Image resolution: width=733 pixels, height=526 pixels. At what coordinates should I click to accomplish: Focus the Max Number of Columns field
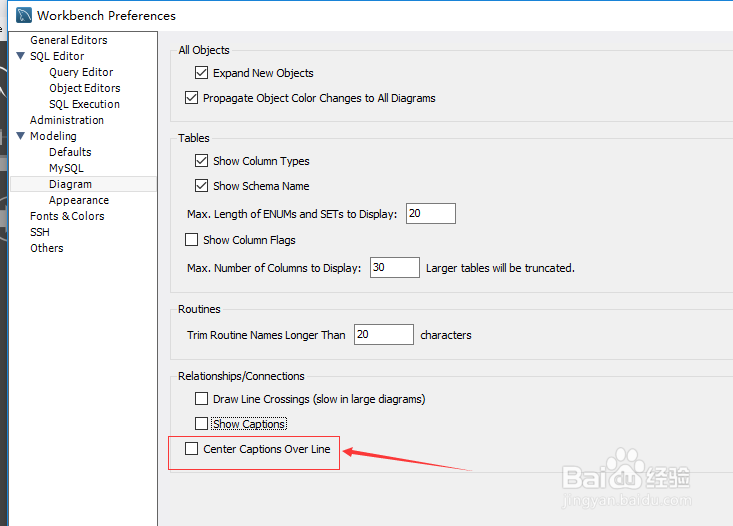click(x=395, y=267)
